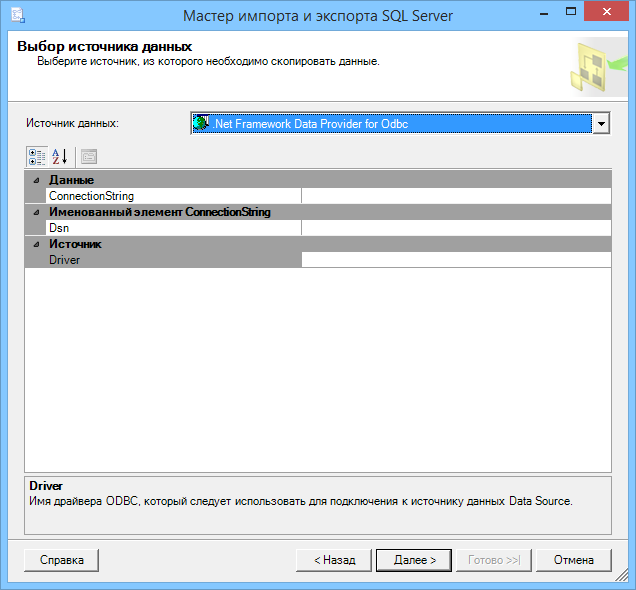This screenshot has width=636, height=590.
Task: Close the SQL Server wizard window
Action: 607,11
